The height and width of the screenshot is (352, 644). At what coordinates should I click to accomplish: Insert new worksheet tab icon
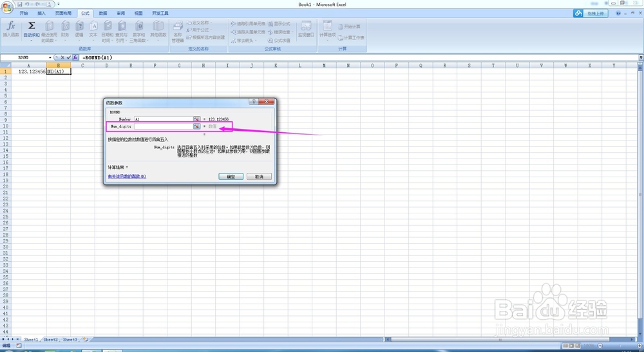[86, 340]
